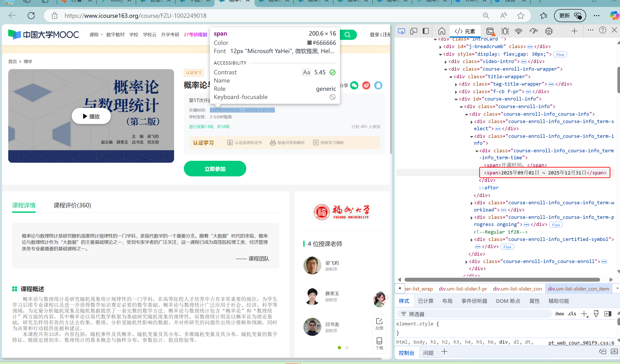Click the #666666 color swatch in tooltip
620x364 pixels.
[309, 43]
